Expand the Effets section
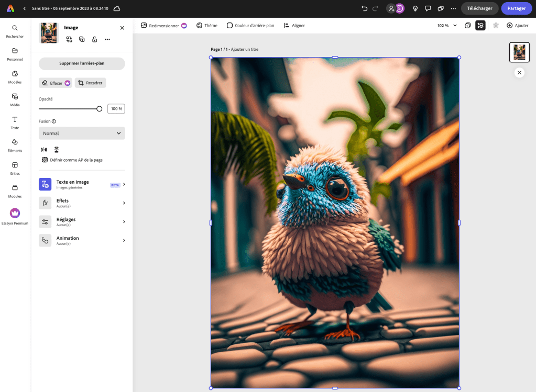 (x=82, y=203)
